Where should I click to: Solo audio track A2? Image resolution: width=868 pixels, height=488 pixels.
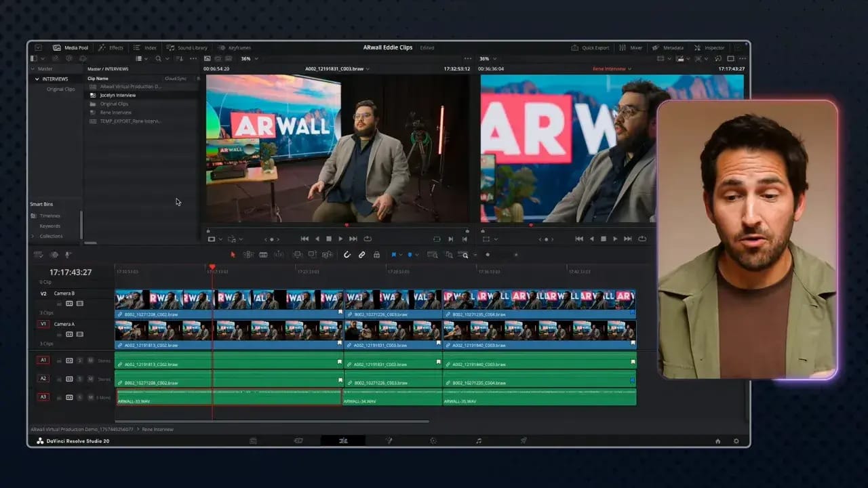(79, 379)
